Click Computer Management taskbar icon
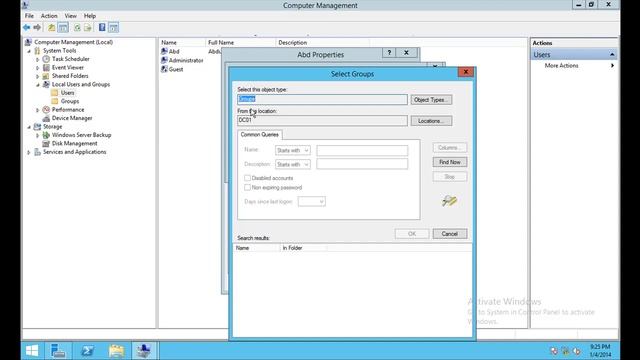 click(x=144, y=351)
